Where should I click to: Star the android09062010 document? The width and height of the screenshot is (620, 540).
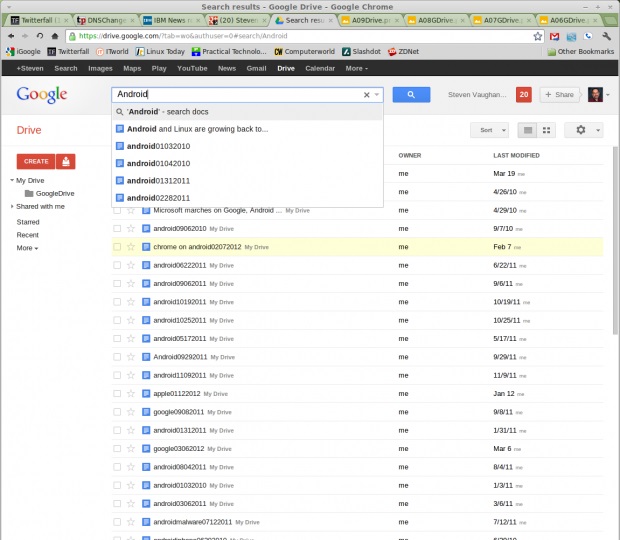coord(130,228)
